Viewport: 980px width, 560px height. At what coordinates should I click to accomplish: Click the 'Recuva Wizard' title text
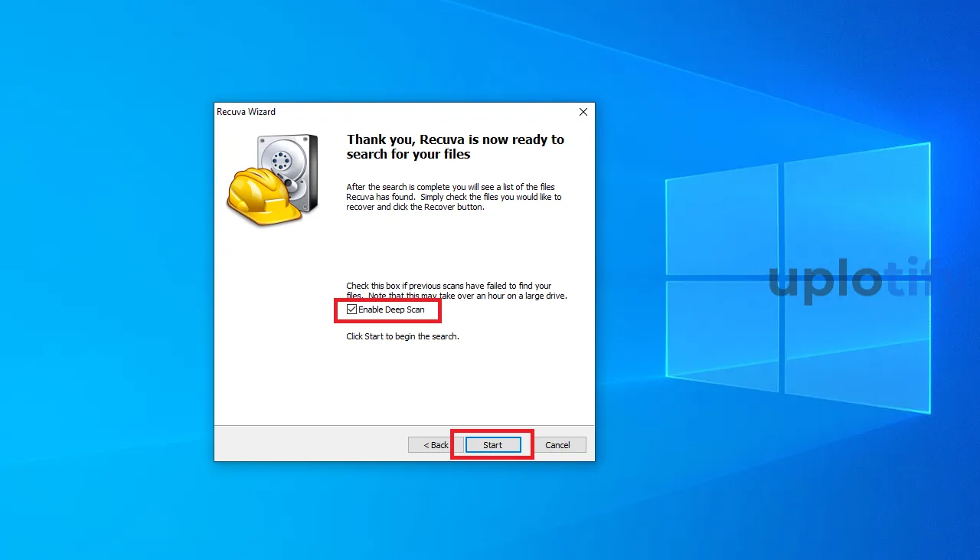[246, 112]
